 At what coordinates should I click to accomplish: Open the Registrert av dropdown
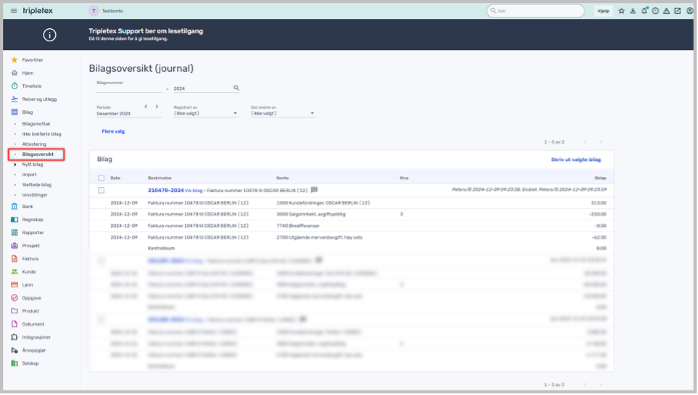pyautogui.click(x=206, y=113)
